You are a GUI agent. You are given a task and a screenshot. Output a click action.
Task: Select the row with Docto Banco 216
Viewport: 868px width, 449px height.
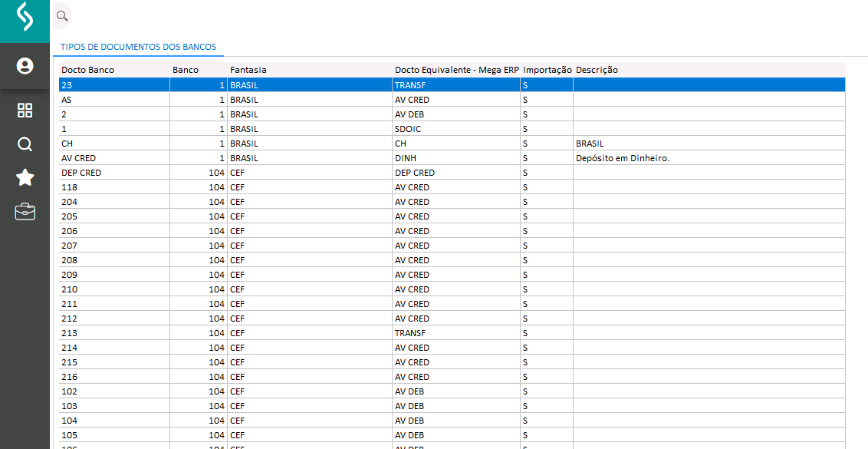tap(452, 377)
